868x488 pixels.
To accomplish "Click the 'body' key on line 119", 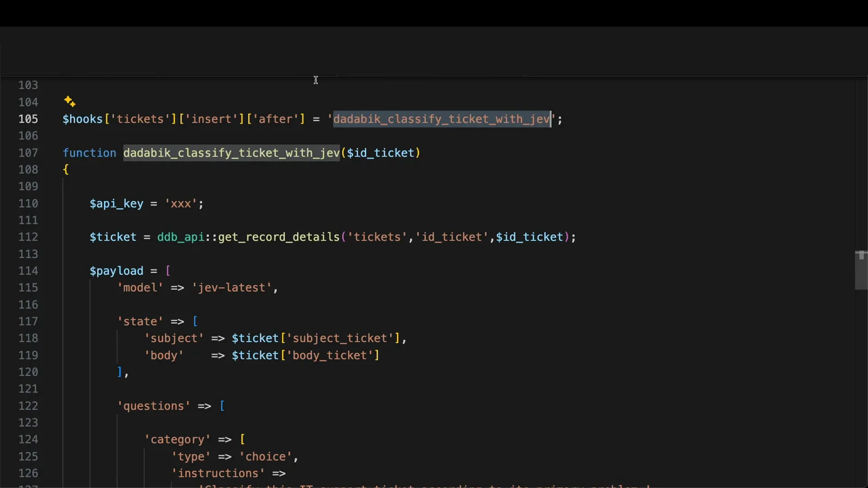I will coord(164,356).
